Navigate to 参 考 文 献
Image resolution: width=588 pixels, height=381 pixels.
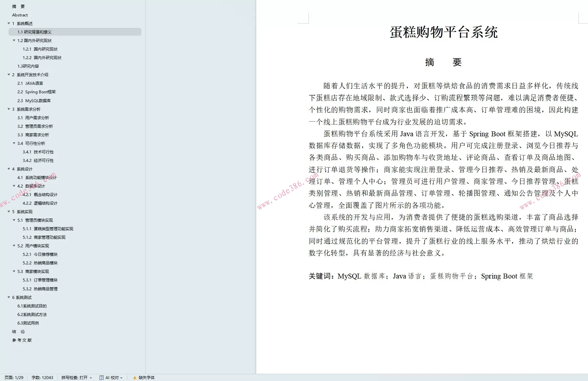point(22,340)
